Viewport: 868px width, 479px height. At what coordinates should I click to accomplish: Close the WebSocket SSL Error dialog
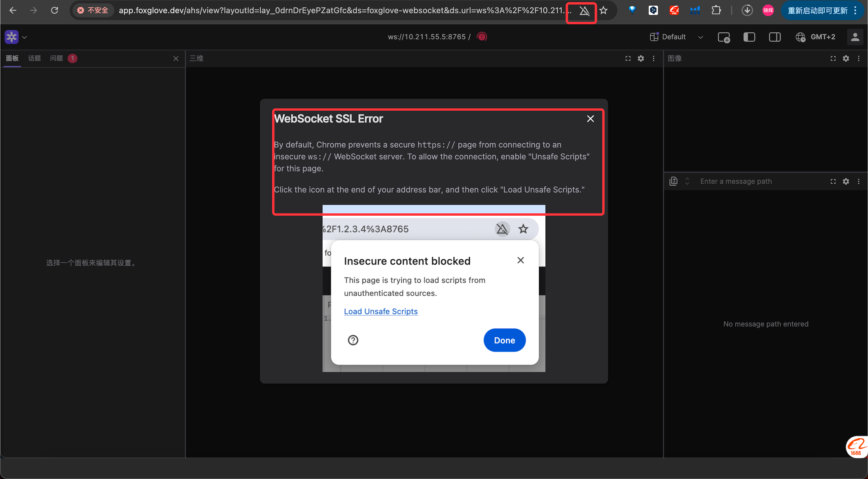pos(590,119)
